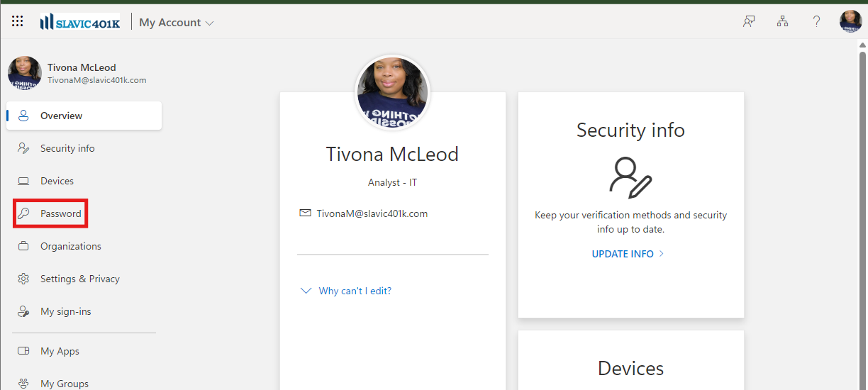868x390 pixels.
Task: Open account manager profile picture top right
Action: click(x=850, y=22)
